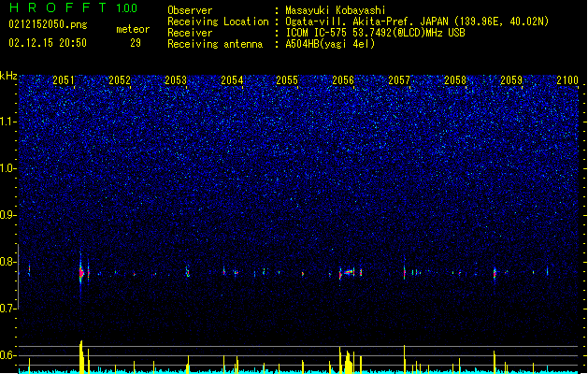The height and width of the screenshot is (374, 588).
Task: Click the 0.8 frequency axis label
Action: [8, 262]
